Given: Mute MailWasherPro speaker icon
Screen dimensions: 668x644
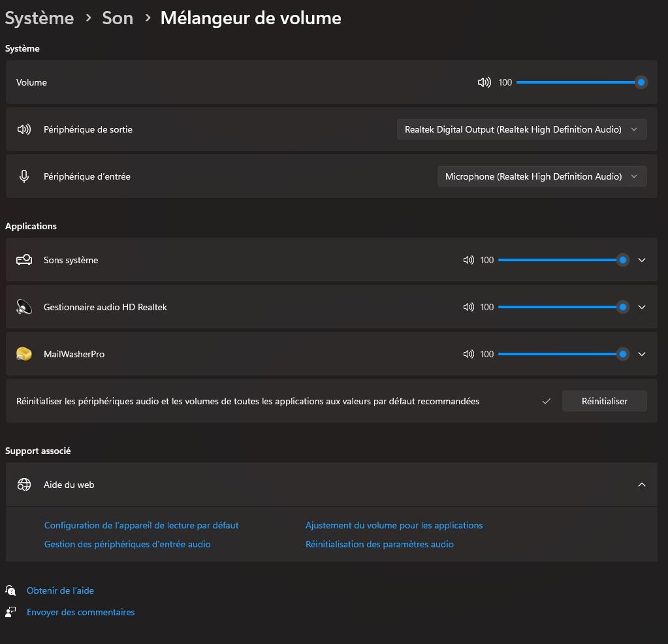Looking at the screenshot, I should tap(469, 354).
